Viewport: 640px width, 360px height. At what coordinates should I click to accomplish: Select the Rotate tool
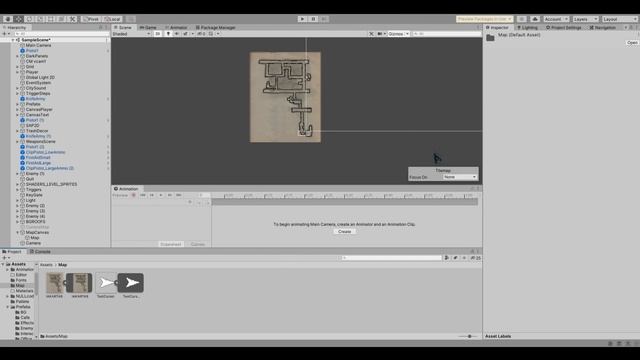(x=29, y=19)
